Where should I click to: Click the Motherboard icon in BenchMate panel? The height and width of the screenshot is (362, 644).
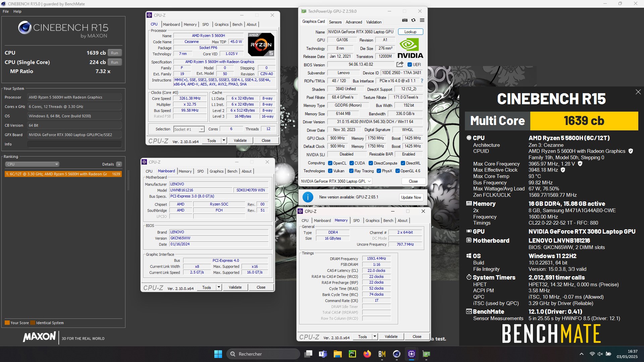469,240
